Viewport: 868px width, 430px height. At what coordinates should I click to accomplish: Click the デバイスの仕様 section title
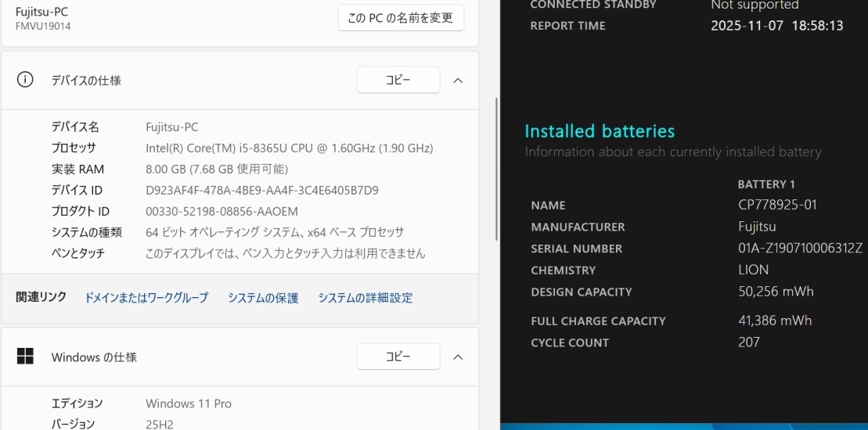(x=86, y=81)
